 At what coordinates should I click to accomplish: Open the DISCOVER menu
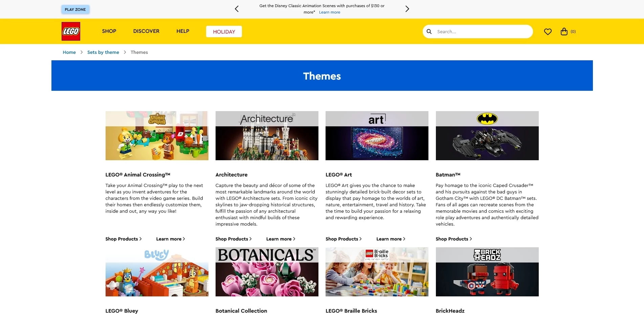146,31
